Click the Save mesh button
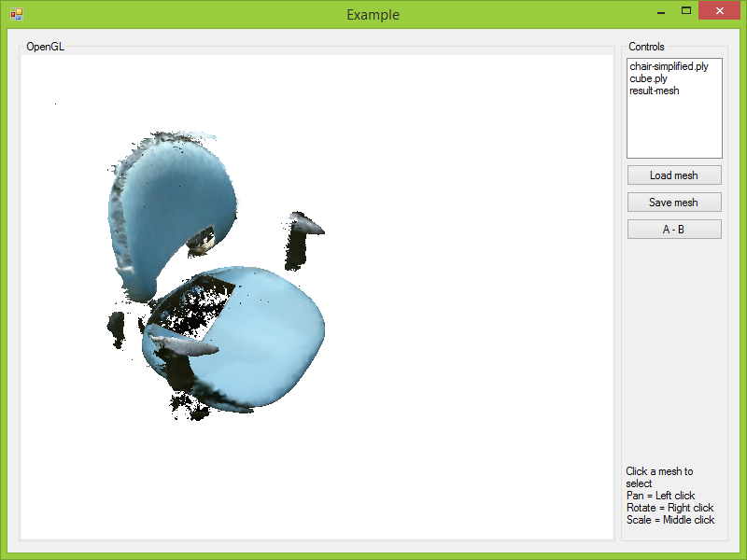 tap(674, 203)
